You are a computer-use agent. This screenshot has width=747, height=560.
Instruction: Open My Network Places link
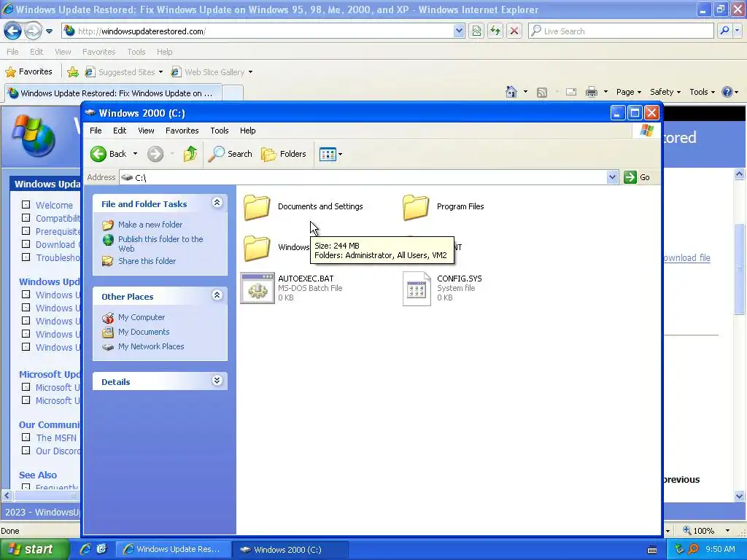[151, 346]
